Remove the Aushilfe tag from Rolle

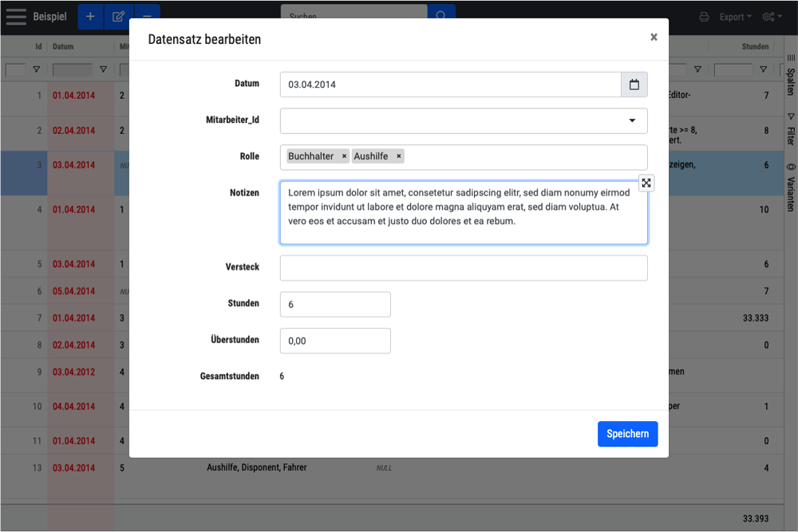pos(398,156)
